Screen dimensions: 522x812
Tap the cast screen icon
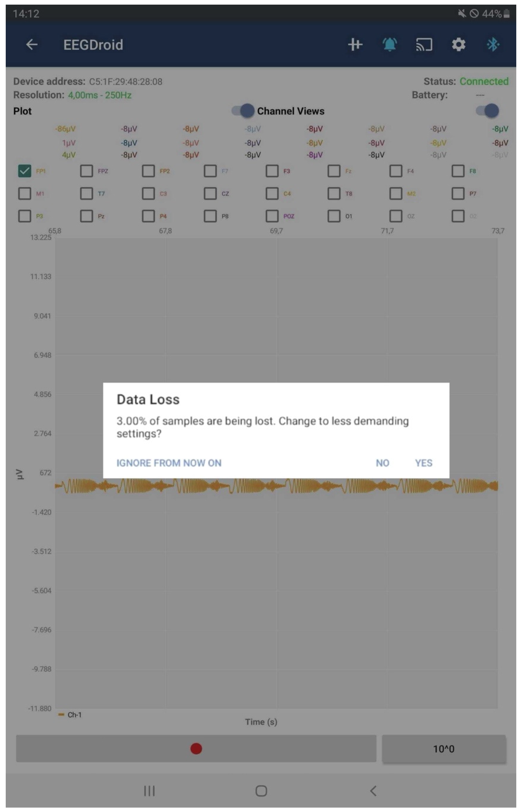pyautogui.click(x=424, y=44)
